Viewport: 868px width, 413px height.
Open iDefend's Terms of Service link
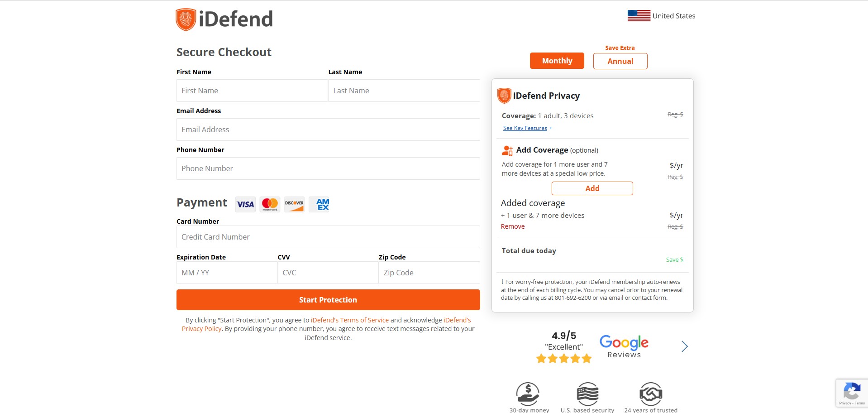[x=349, y=320]
